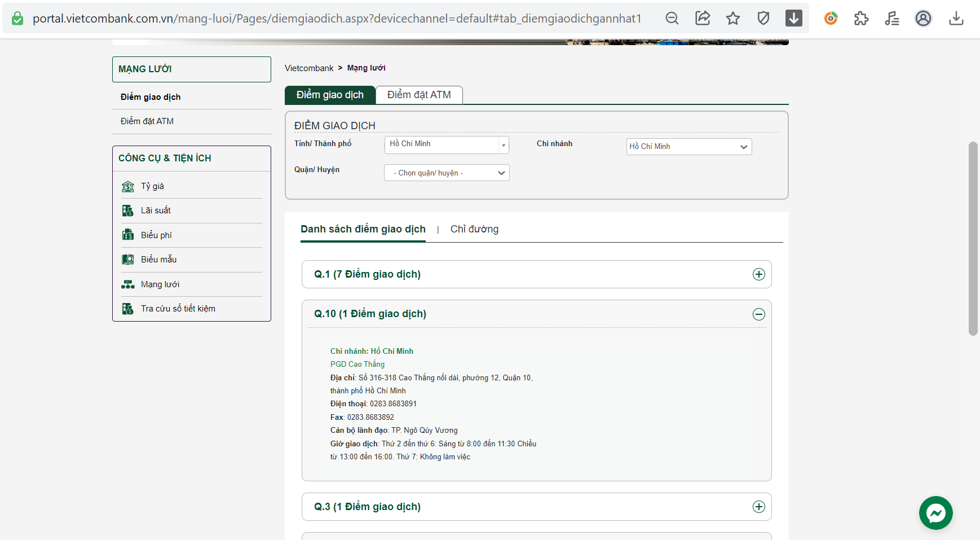
Task: Open the shield protection icon
Action: coord(763,19)
